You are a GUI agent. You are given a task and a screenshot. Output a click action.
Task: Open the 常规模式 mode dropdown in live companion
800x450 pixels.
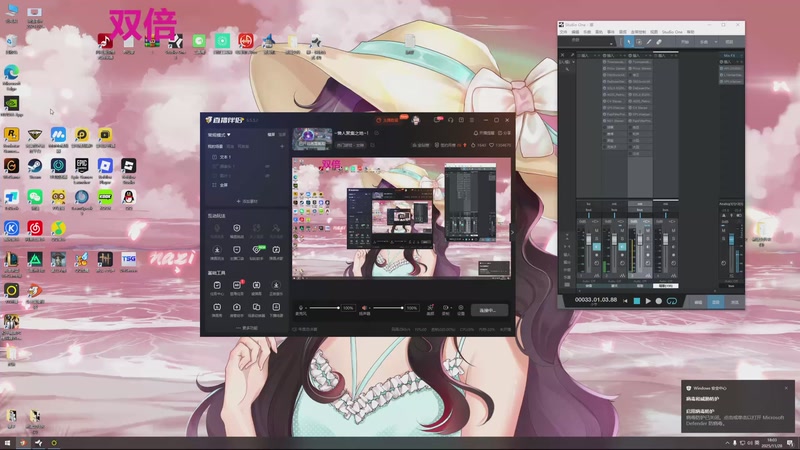coord(219,135)
